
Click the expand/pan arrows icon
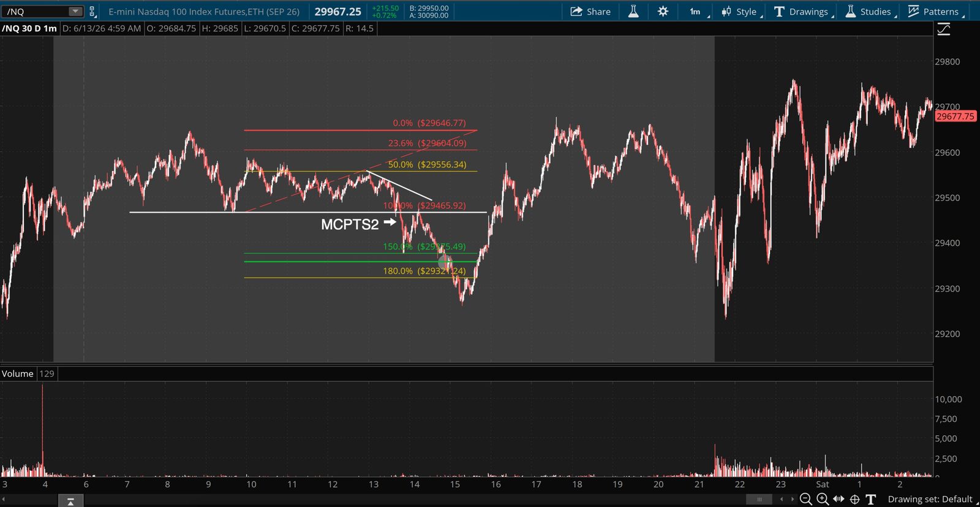click(839, 499)
